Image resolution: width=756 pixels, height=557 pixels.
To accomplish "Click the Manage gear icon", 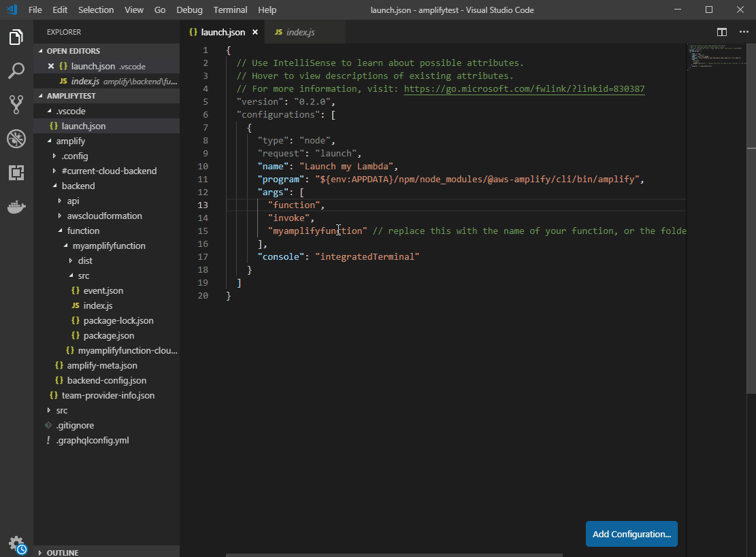I will point(16,543).
